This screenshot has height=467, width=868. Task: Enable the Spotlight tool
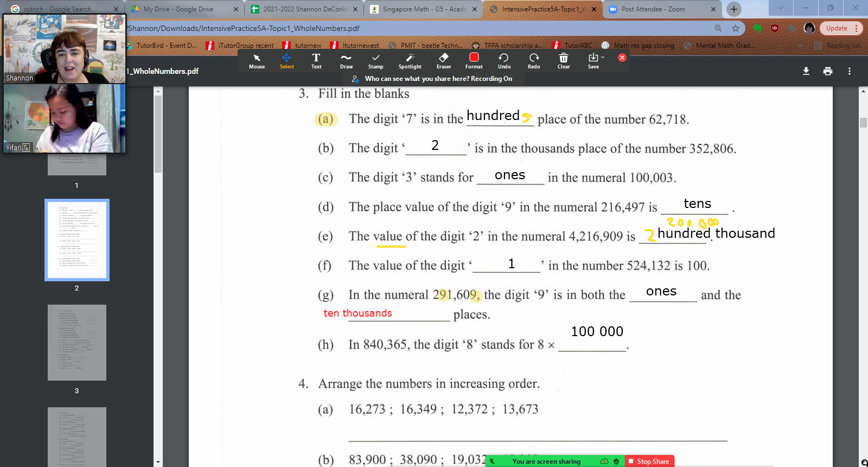point(410,61)
